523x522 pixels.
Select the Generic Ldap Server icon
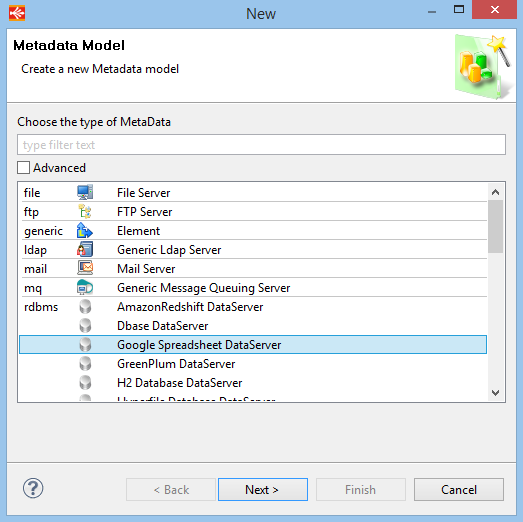coord(85,249)
